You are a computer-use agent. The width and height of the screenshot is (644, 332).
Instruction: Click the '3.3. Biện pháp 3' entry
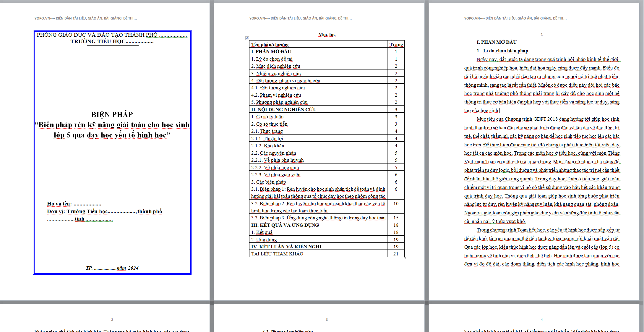point(318,218)
